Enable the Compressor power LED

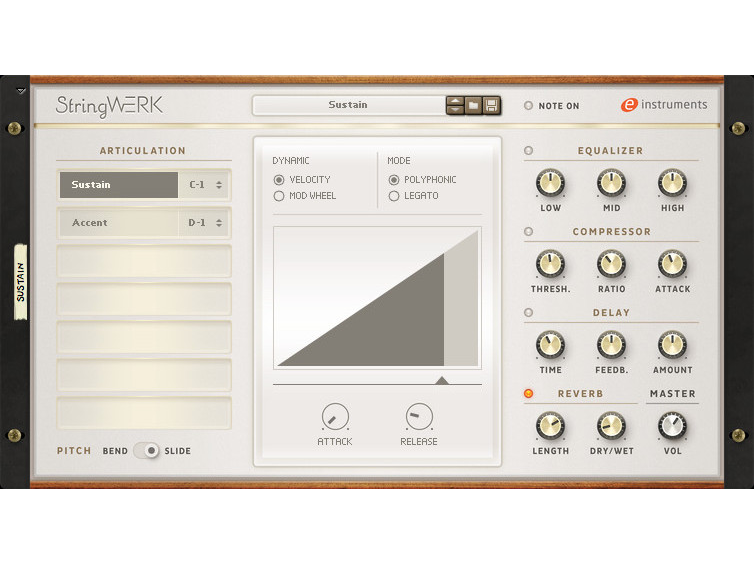point(528,231)
